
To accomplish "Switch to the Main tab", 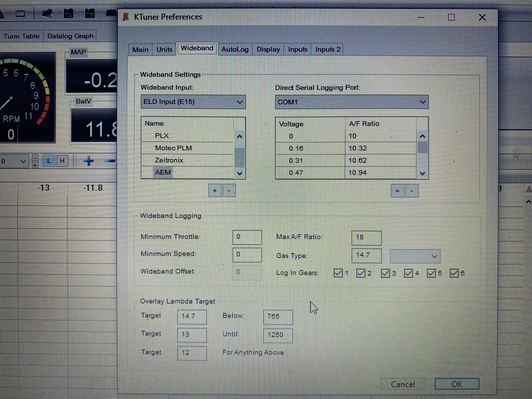I will click(141, 49).
